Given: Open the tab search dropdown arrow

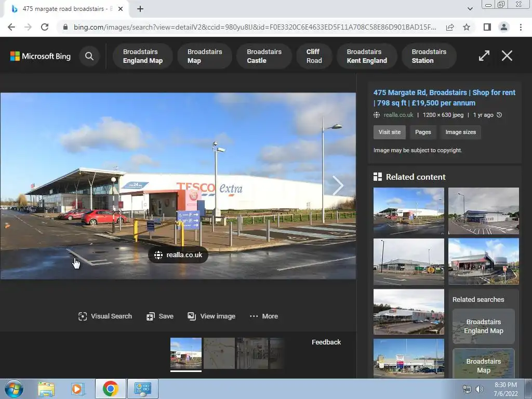Looking at the screenshot, I should pyautogui.click(x=470, y=9).
